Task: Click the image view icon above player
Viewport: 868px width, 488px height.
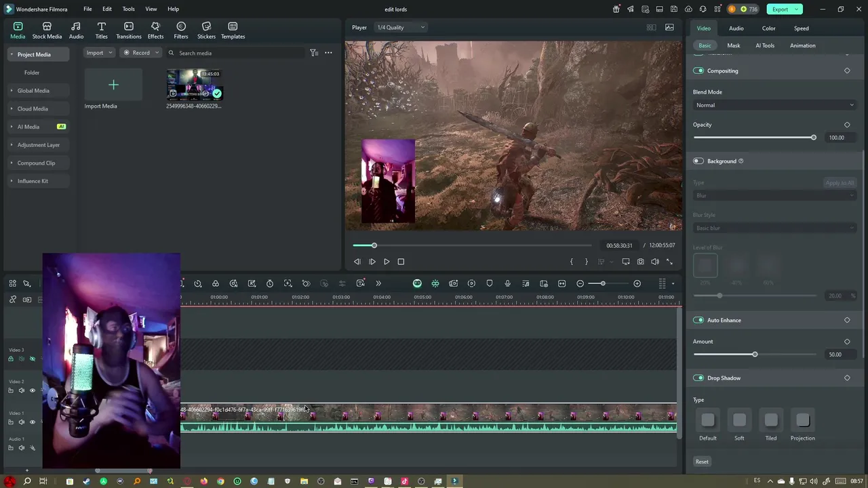Action: pyautogui.click(x=669, y=28)
